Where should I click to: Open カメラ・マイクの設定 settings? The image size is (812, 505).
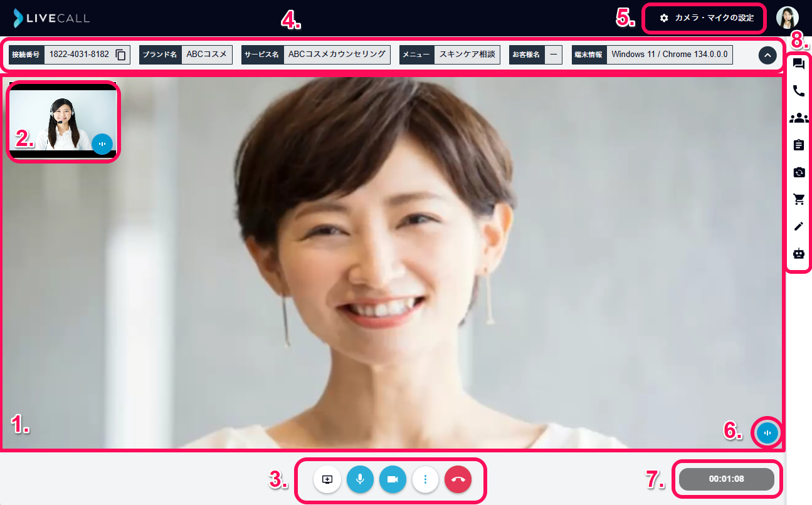coord(706,18)
